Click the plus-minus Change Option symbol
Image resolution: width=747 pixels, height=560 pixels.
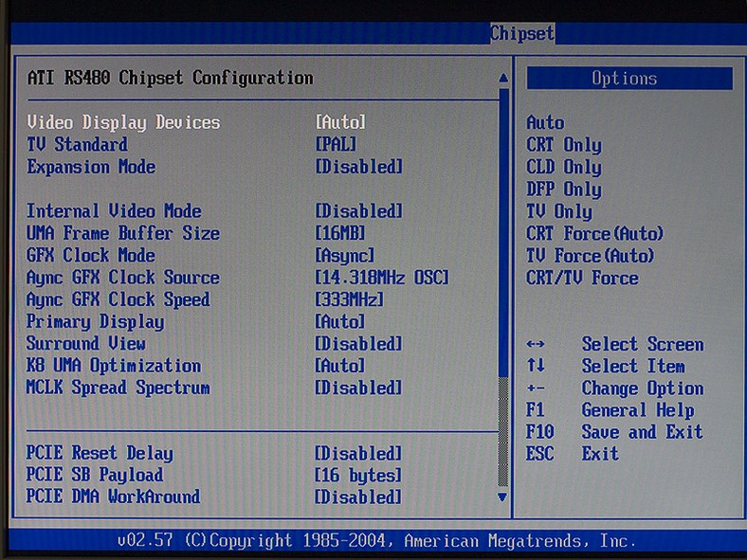[x=536, y=388]
